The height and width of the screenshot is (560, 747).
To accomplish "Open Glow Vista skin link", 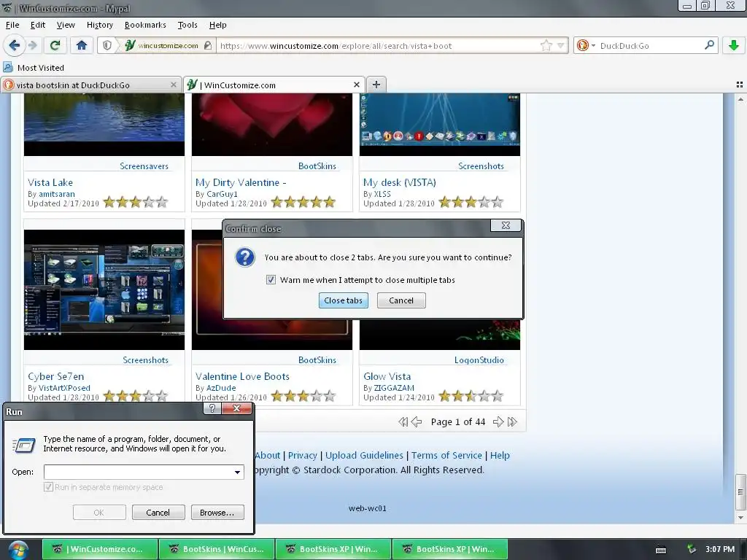I will [387, 376].
